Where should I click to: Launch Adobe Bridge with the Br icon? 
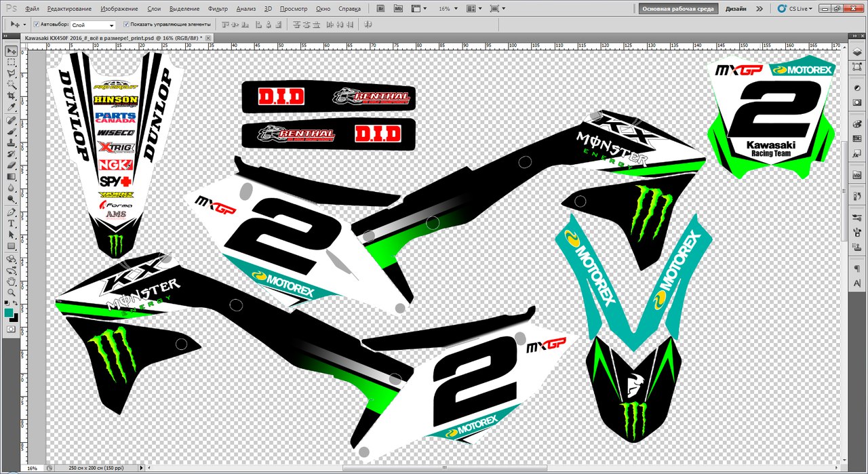[x=381, y=9]
